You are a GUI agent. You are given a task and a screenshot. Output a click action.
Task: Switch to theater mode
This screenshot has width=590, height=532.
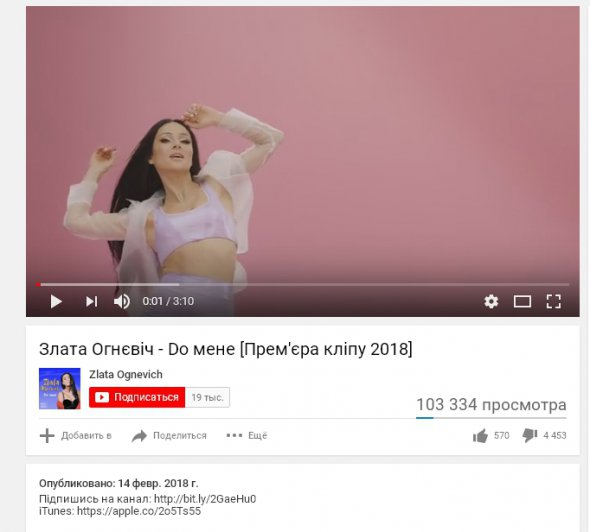(522, 301)
